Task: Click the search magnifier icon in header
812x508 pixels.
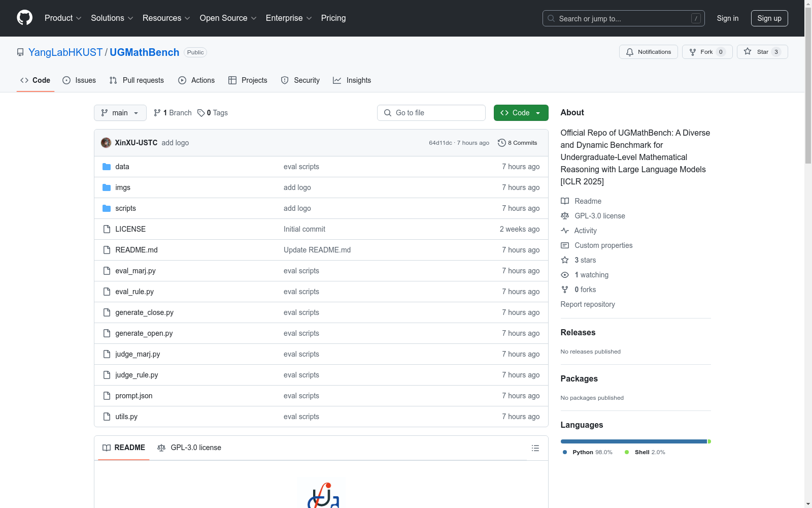Action: coord(551,18)
